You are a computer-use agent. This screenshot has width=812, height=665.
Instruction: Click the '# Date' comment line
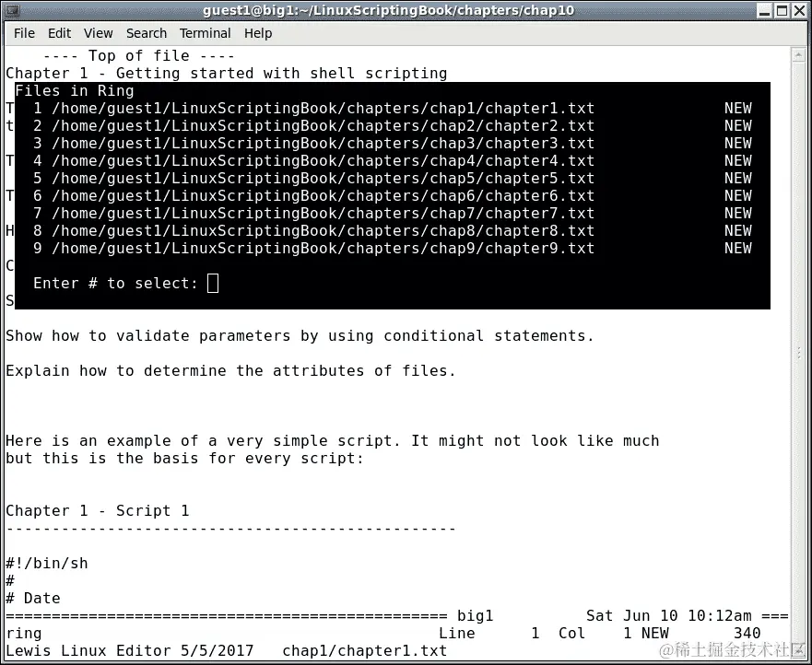point(33,599)
